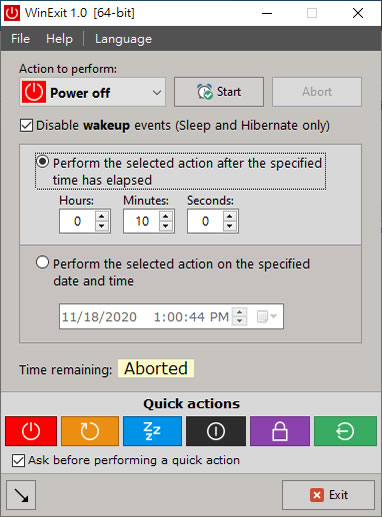Click the diagonal arrow compact-mode button
The image size is (382, 518).
coord(21,495)
